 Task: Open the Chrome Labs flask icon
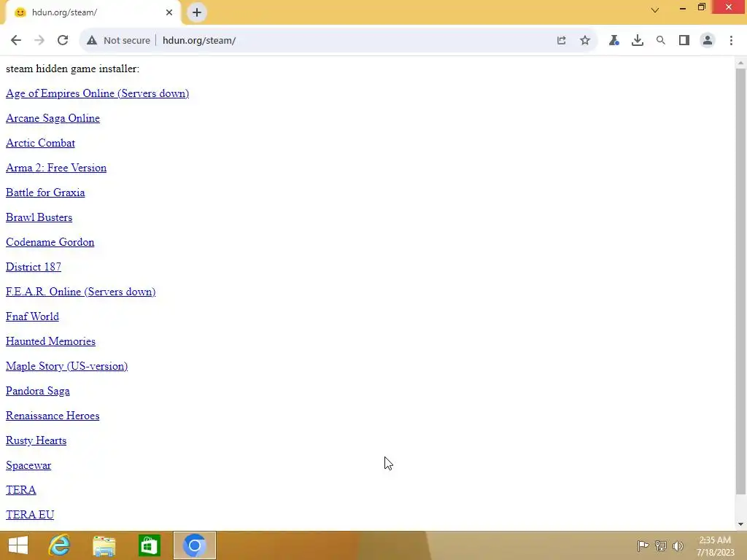(614, 41)
